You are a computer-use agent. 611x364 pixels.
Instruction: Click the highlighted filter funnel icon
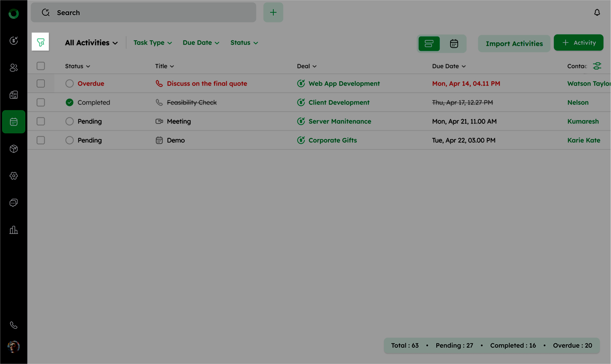click(40, 42)
